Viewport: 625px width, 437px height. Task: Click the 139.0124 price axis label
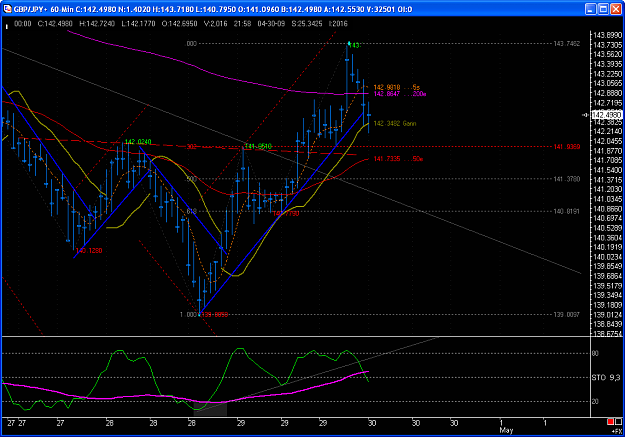[607, 315]
